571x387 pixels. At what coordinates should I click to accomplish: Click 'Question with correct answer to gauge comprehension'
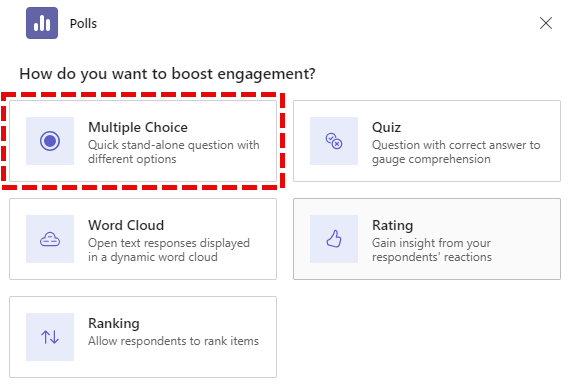point(456,152)
